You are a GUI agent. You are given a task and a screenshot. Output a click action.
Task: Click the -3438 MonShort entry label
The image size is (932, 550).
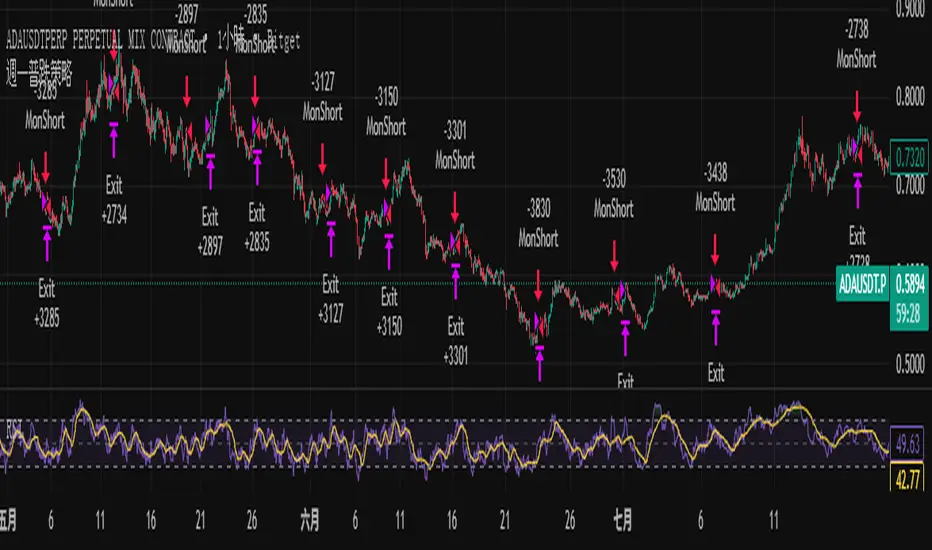[x=715, y=188]
